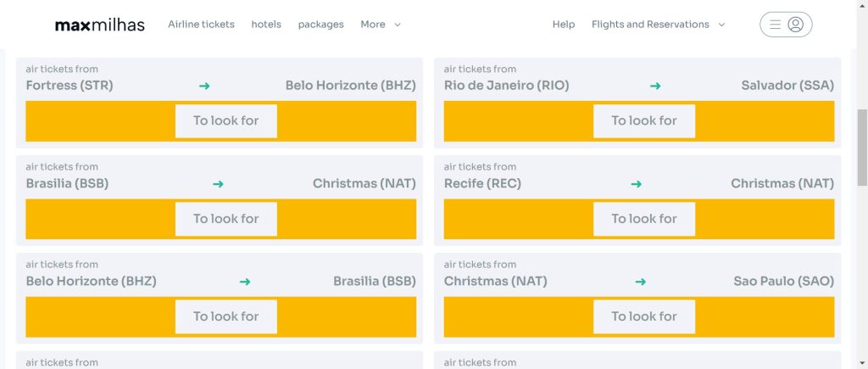Viewport: 868px width, 369px height.
Task: Expand the More dropdown menu
Action: [381, 25]
